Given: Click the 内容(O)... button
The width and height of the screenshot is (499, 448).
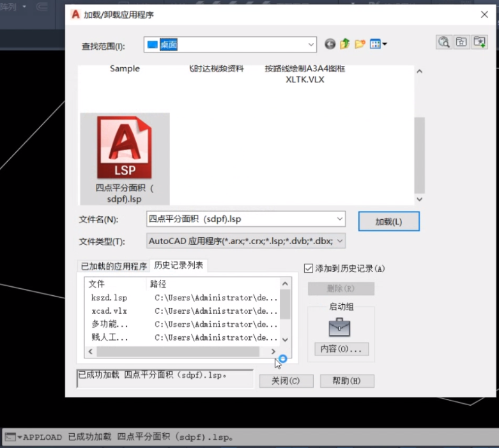Looking at the screenshot, I should tap(341, 349).
